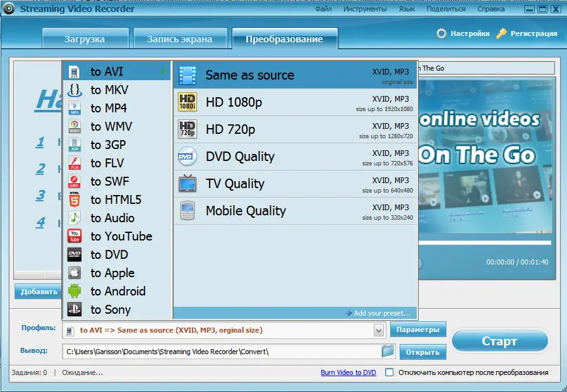
Task: Choose the "to Android" conversion preset
Action: coord(73,291)
